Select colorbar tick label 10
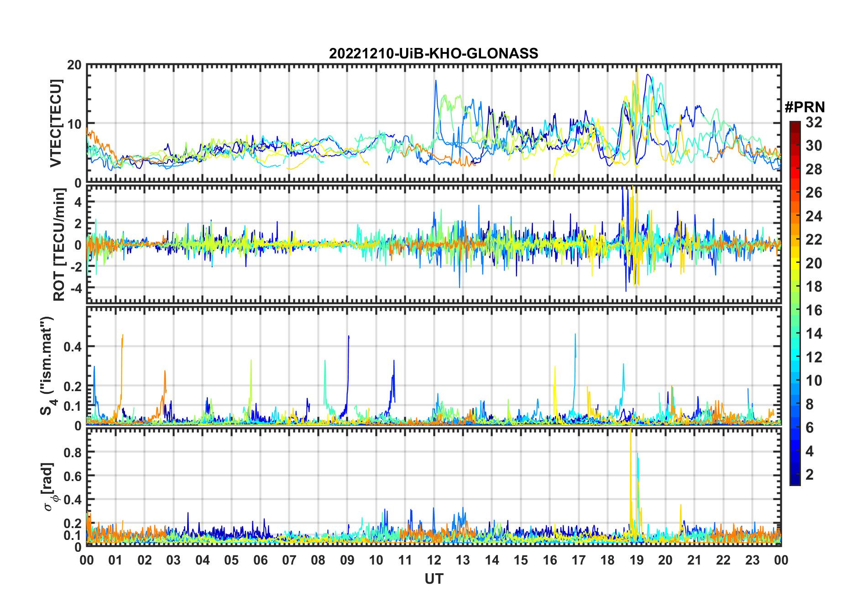868x607 pixels. point(814,381)
